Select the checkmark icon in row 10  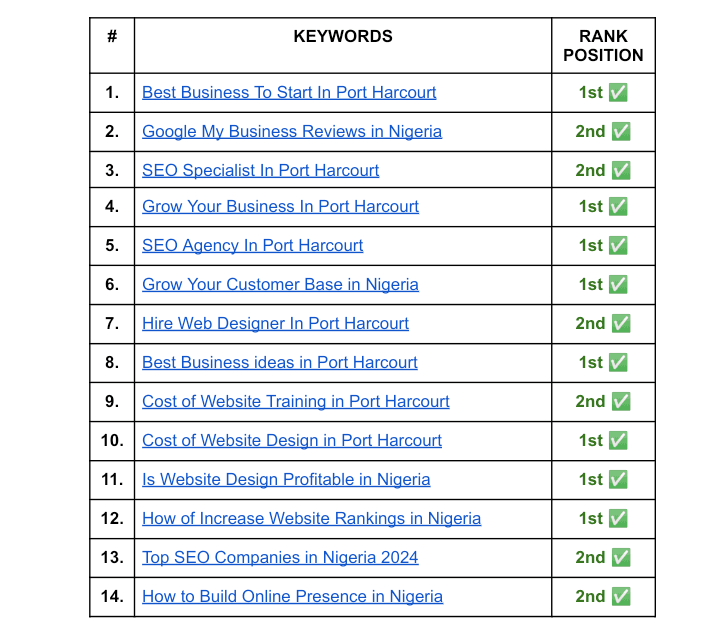[x=618, y=441]
